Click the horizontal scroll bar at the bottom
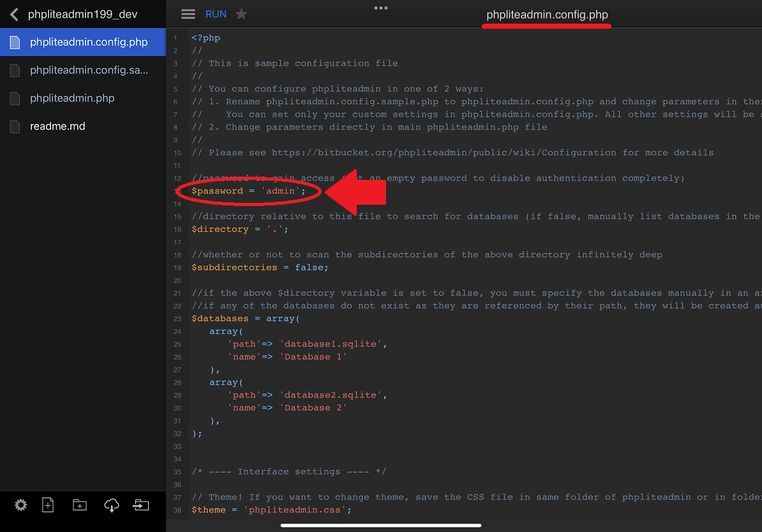The height and width of the screenshot is (532, 762). pos(381,525)
